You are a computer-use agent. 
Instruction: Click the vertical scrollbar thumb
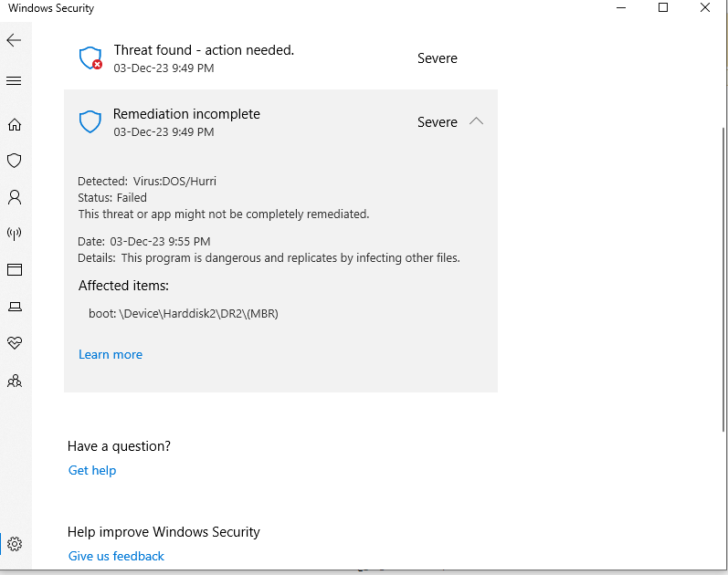pyautogui.click(x=723, y=278)
